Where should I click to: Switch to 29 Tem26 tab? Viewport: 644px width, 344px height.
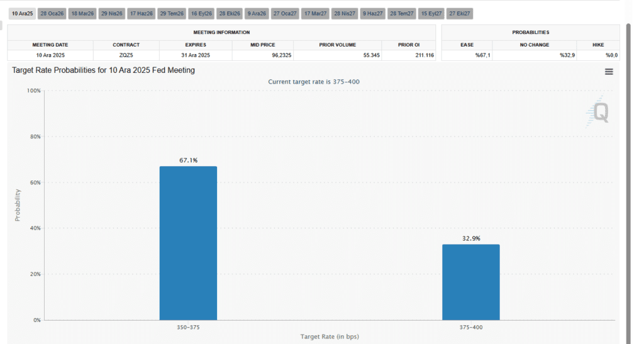point(171,13)
